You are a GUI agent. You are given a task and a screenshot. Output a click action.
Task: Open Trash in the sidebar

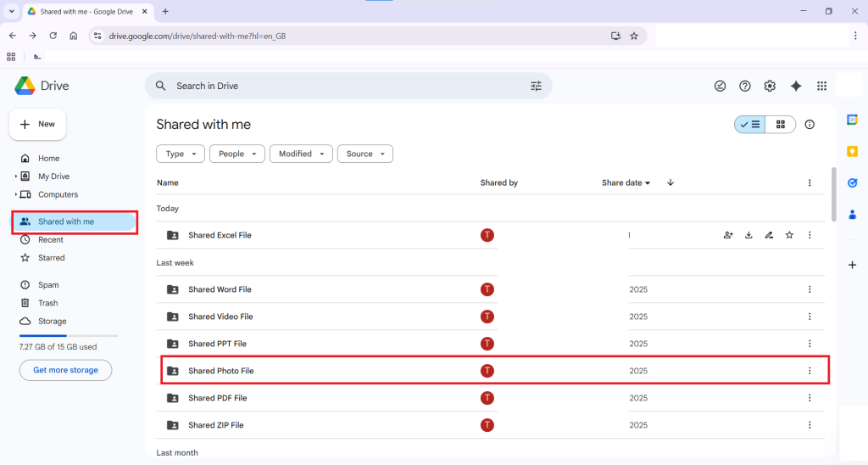[x=48, y=303]
